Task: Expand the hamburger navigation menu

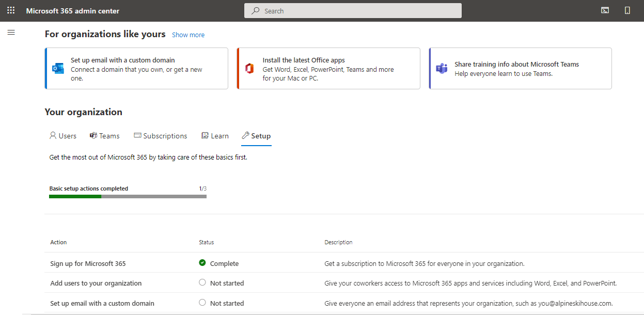Action: 11,33
